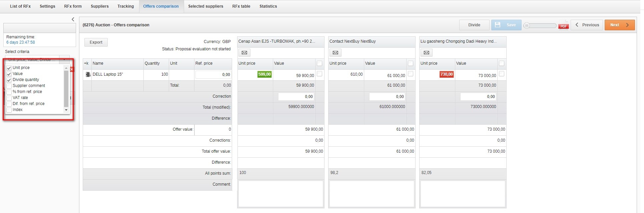Click the Export button
Screen dimensions: 644x213
(x=96, y=42)
